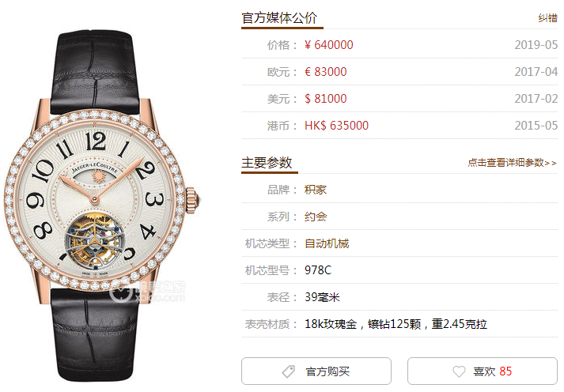
Task: Click the price tag icon
Action: point(289,371)
